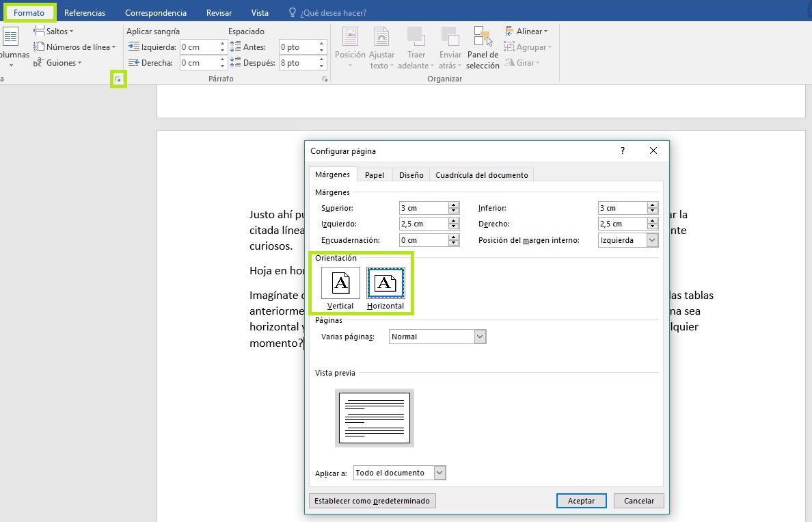Open the Vista ribbon tab

[260, 12]
